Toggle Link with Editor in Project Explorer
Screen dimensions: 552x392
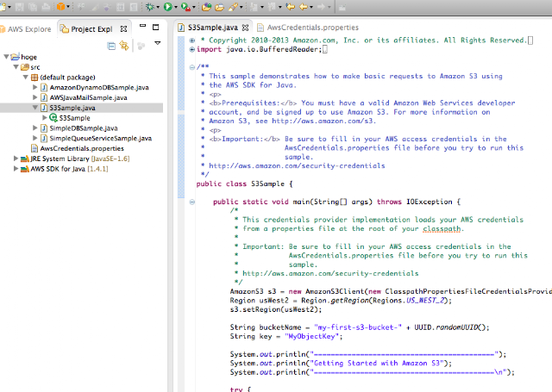click(124, 46)
